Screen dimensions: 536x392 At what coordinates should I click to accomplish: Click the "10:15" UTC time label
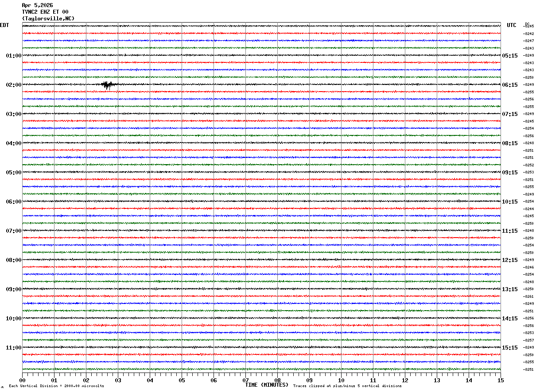tap(509, 202)
